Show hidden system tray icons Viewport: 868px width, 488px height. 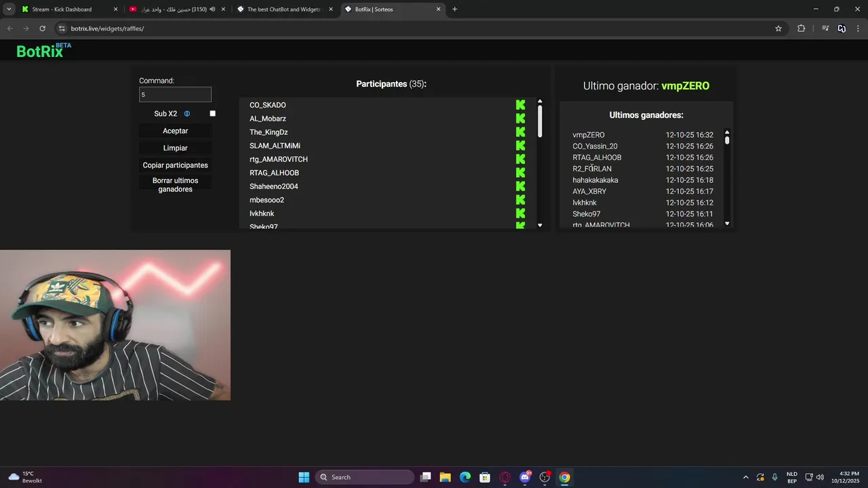point(746,477)
